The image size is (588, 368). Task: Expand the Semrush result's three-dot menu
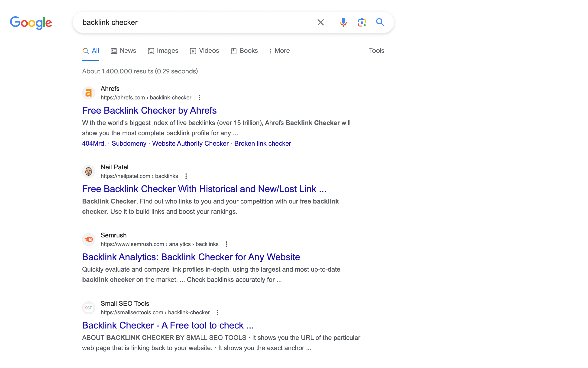(226, 244)
